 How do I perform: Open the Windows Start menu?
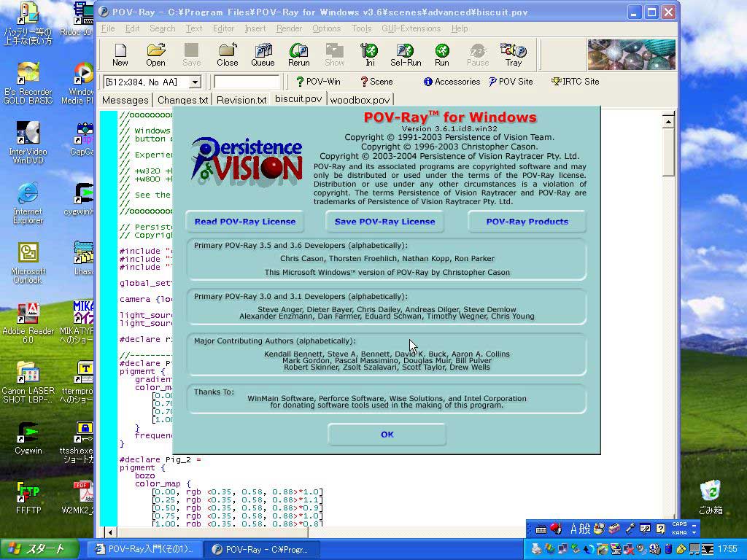[39, 549]
